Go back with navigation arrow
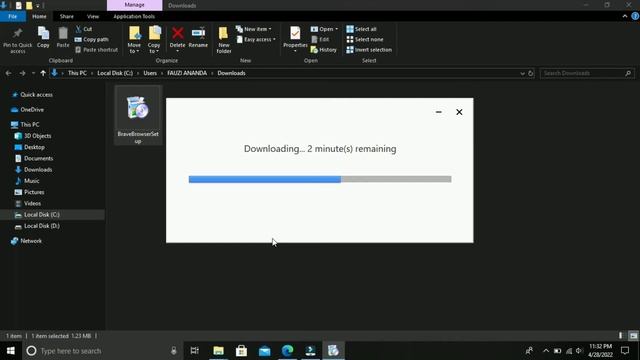This screenshot has height=360, width=640. (9, 73)
